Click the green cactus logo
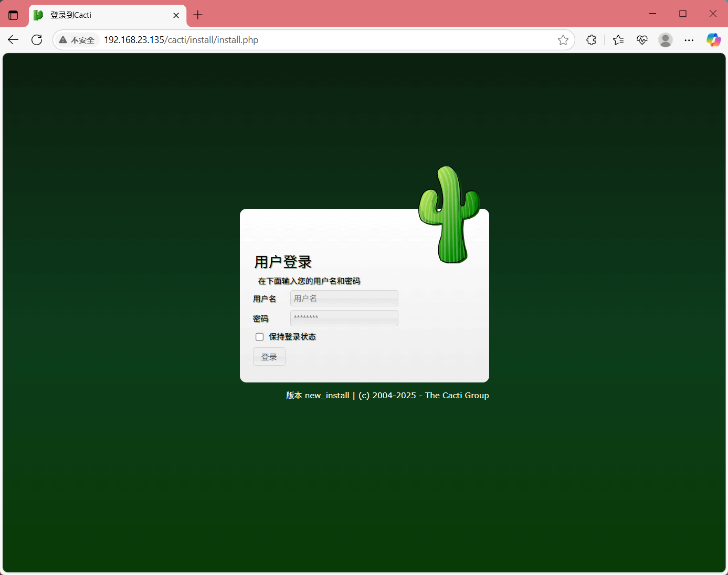 click(449, 215)
